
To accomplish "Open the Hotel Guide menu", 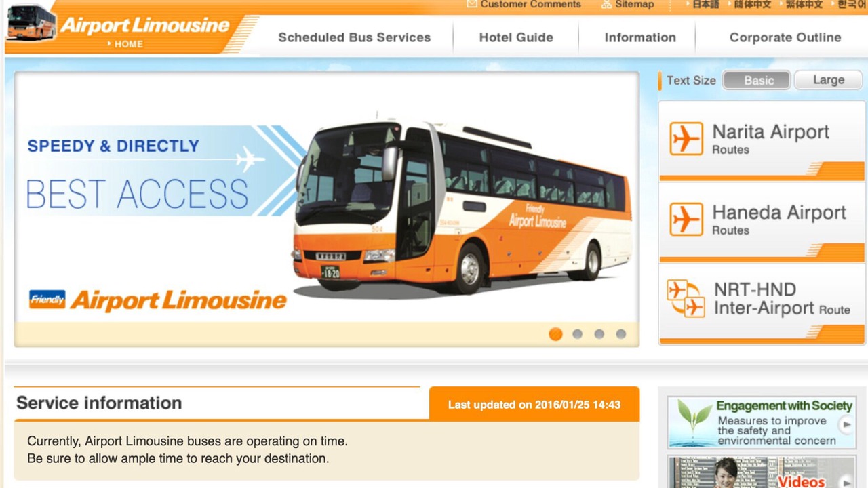I will 516,37.
